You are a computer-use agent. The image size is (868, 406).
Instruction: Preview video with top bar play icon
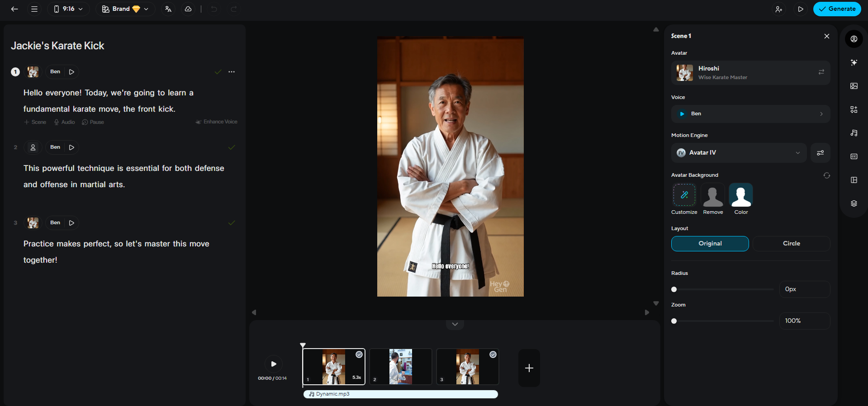(801, 9)
